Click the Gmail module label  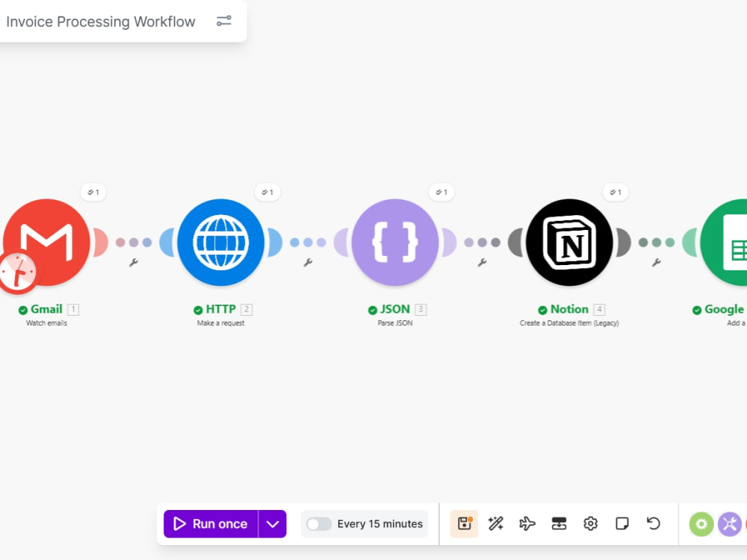click(x=46, y=309)
